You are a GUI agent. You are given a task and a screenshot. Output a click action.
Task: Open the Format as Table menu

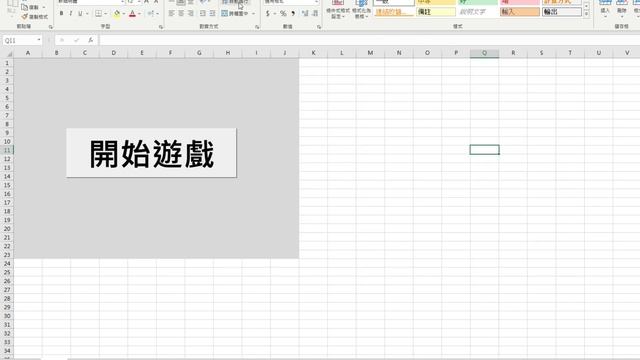(361, 9)
